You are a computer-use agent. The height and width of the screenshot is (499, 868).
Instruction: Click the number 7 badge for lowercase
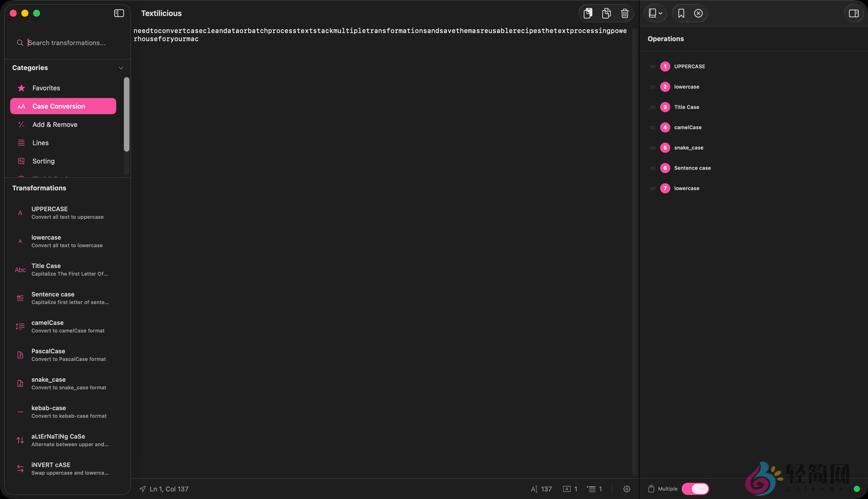(665, 189)
